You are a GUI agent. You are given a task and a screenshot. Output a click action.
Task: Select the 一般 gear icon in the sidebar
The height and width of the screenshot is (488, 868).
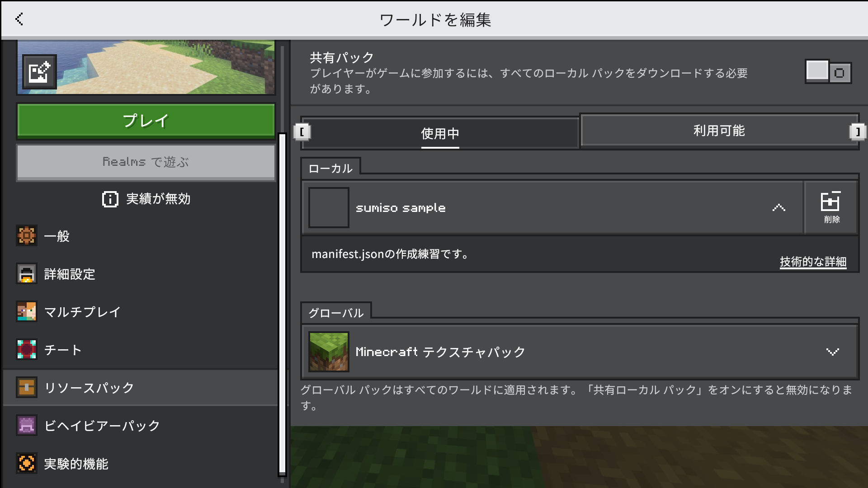pyautogui.click(x=27, y=236)
